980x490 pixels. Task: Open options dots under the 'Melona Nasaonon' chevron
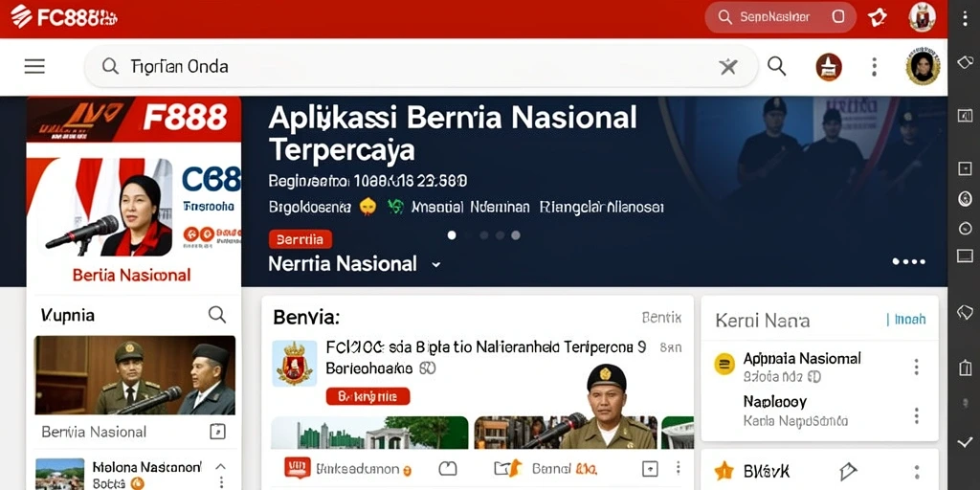coord(221,482)
